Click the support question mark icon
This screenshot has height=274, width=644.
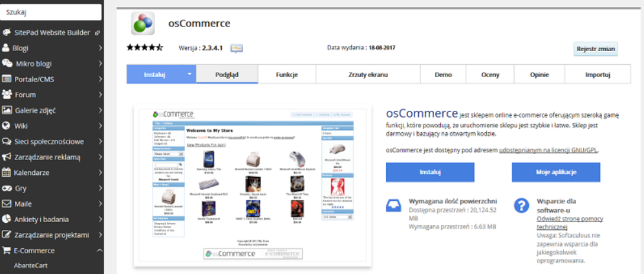coord(521,205)
